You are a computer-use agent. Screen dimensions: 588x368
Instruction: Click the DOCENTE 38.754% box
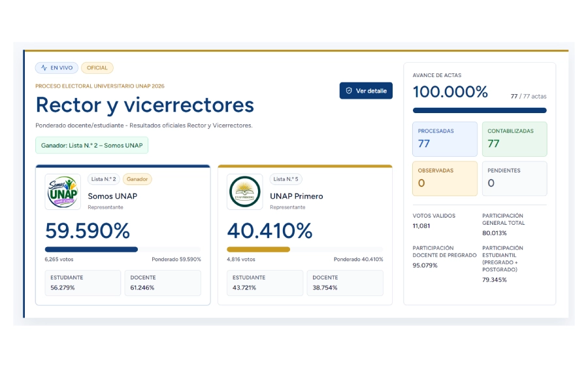(x=345, y=283)
